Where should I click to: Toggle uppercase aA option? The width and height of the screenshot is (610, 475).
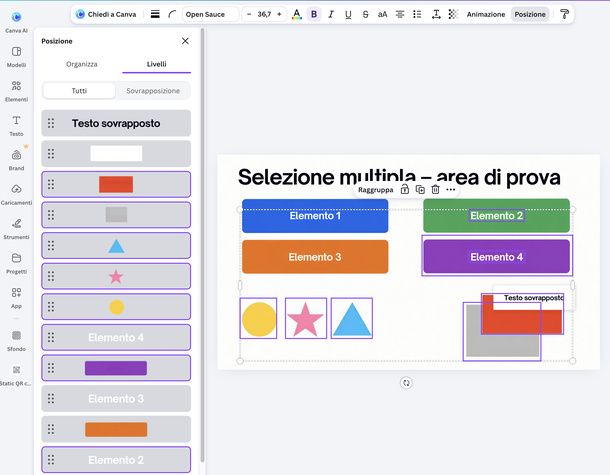pos(382,14)
